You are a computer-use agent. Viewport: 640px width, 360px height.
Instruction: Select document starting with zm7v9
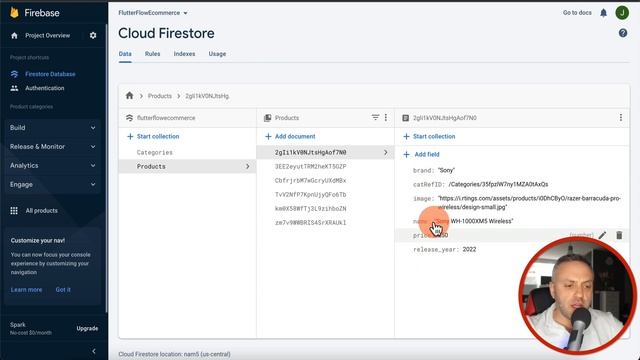point(310,223)
